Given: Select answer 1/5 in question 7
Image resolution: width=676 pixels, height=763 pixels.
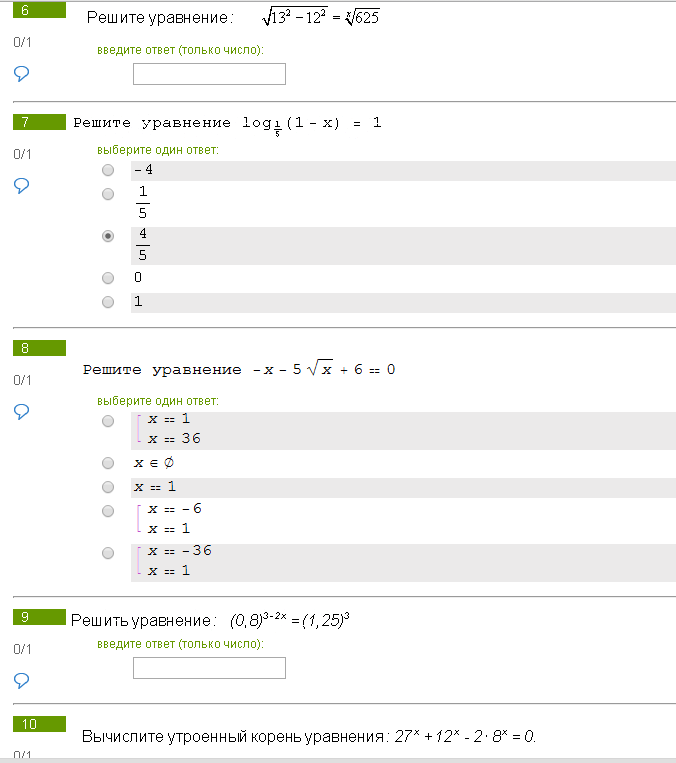Looking at the screenshot, I should [x=108, y=194].
